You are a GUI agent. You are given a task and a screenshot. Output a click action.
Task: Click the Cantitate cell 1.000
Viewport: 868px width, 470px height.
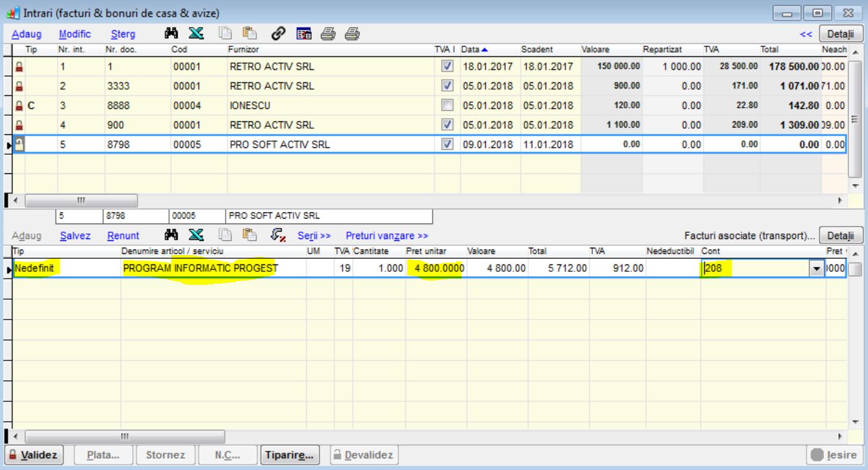coord(378,269)
